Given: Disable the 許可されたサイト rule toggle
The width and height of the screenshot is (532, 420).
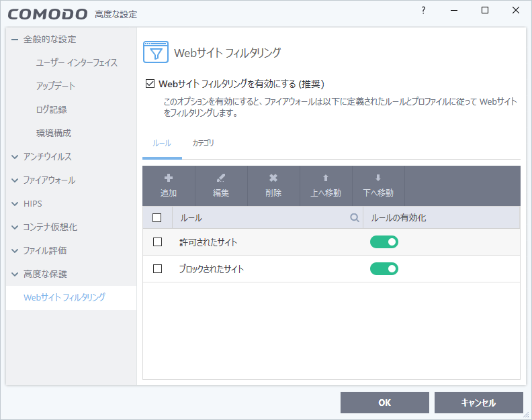Looking at the screenshot, I should (x=384, y=242).
